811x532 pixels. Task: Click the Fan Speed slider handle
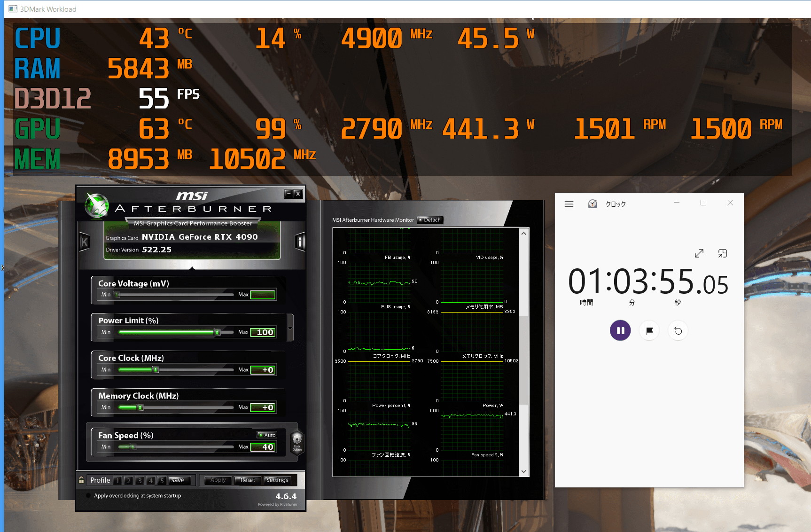point(133,447)
